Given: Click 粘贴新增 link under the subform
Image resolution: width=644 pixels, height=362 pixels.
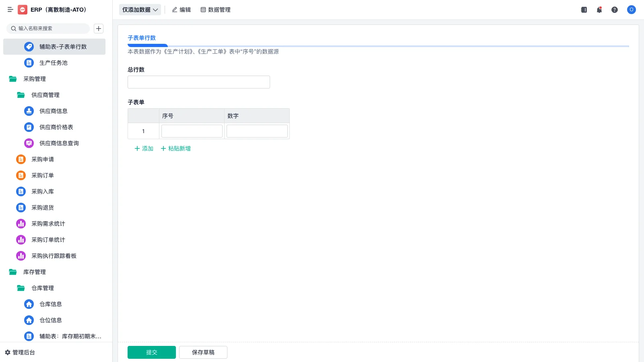Looking at the screenshot, I should click(x=176, y=148).
